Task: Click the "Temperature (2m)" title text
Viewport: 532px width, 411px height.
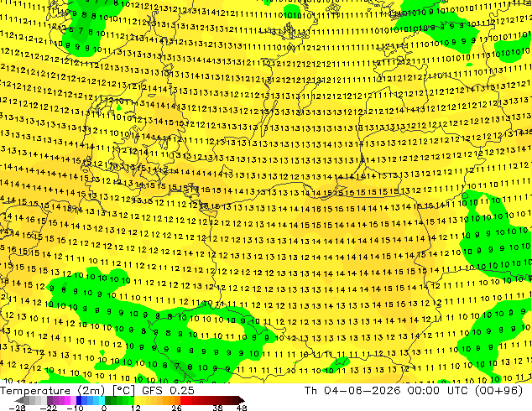Action: [x=52, y=391]
